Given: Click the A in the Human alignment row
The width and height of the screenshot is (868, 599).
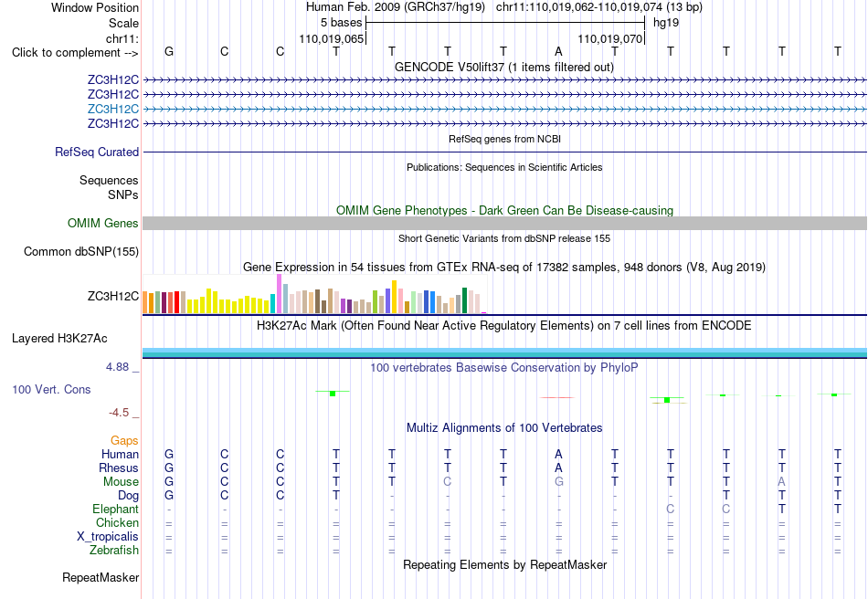Looking at the screenshot, I should [x=558, y=454].
